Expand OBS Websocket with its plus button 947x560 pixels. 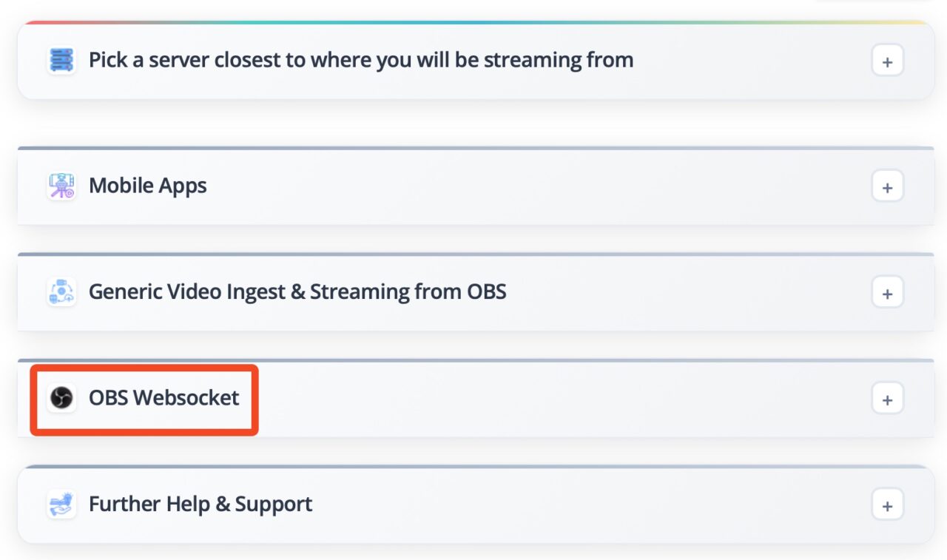tap(887, 400)
